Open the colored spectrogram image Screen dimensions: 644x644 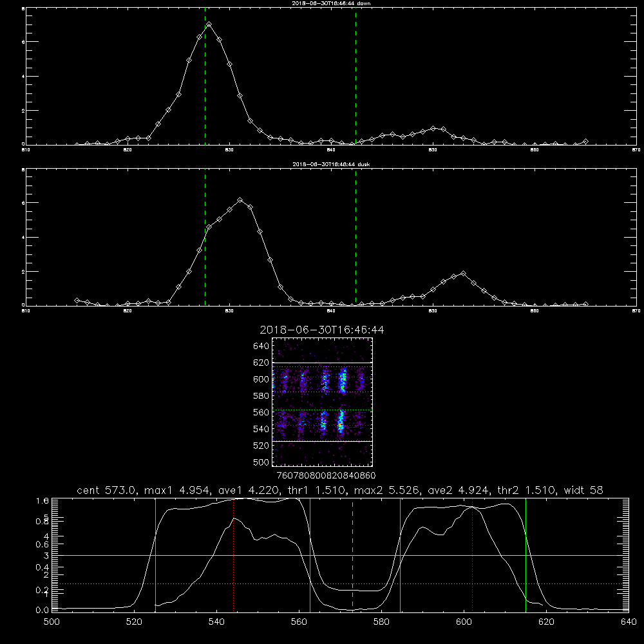pos(322,402)
